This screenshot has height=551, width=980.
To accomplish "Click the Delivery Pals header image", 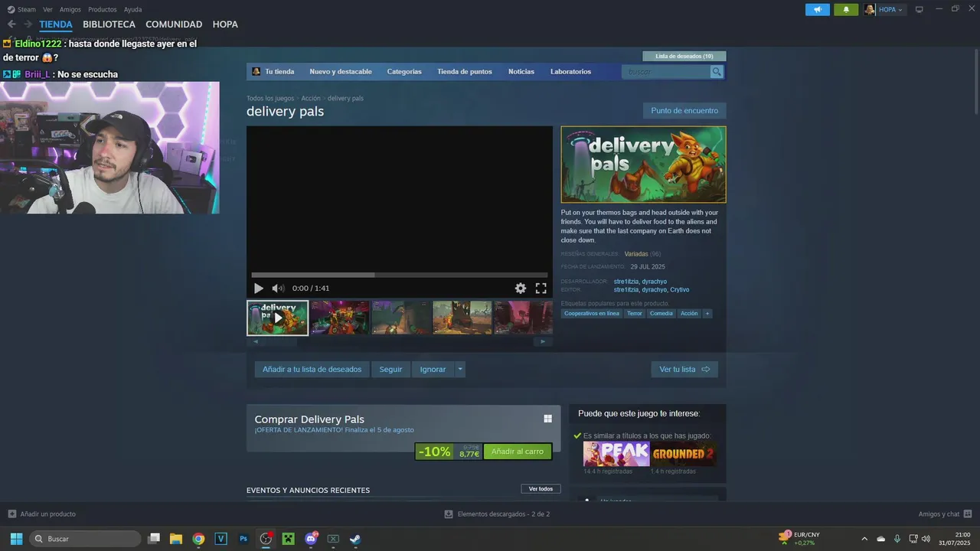I will (x=643, y=165).
